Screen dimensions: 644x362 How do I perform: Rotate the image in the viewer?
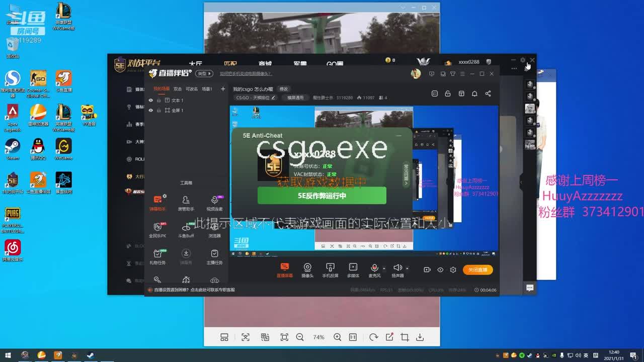(373, 337)
